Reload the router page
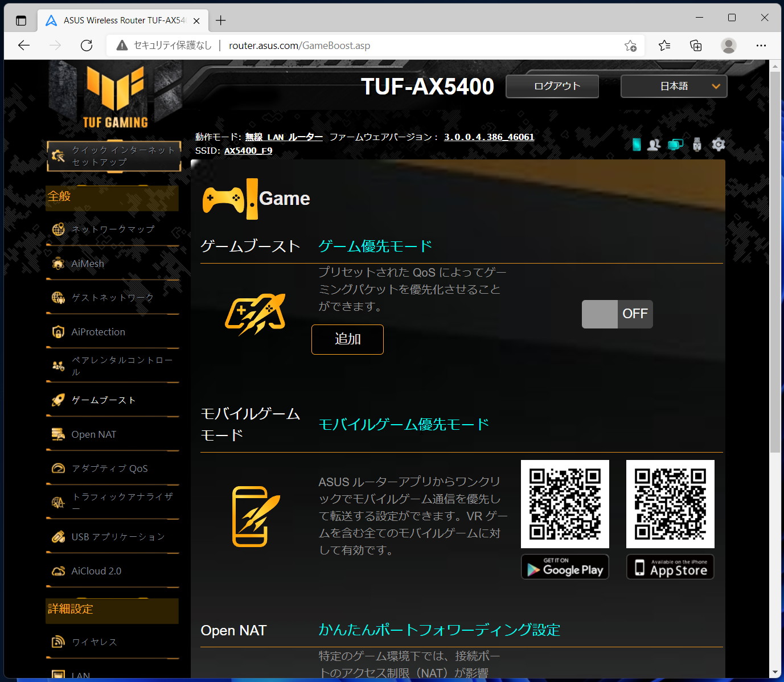The image size is (784, 682). click(87, 46)
